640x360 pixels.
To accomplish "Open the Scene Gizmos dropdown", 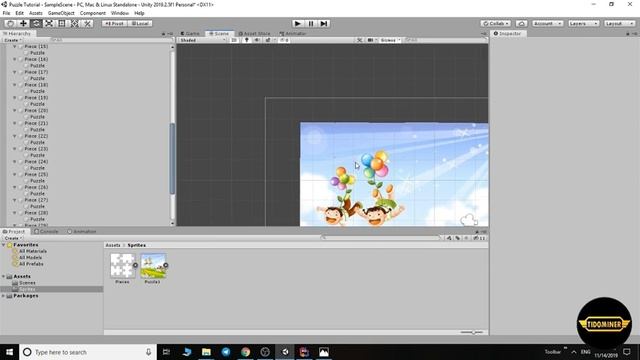I will point(390,40).
